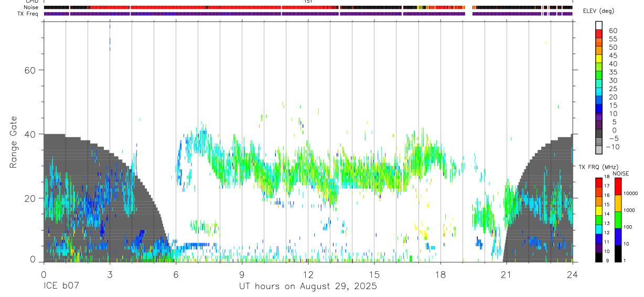Click the 'ICE b07' radar label
Viewport: 644px width, 297px height.
tap(62, 287)
